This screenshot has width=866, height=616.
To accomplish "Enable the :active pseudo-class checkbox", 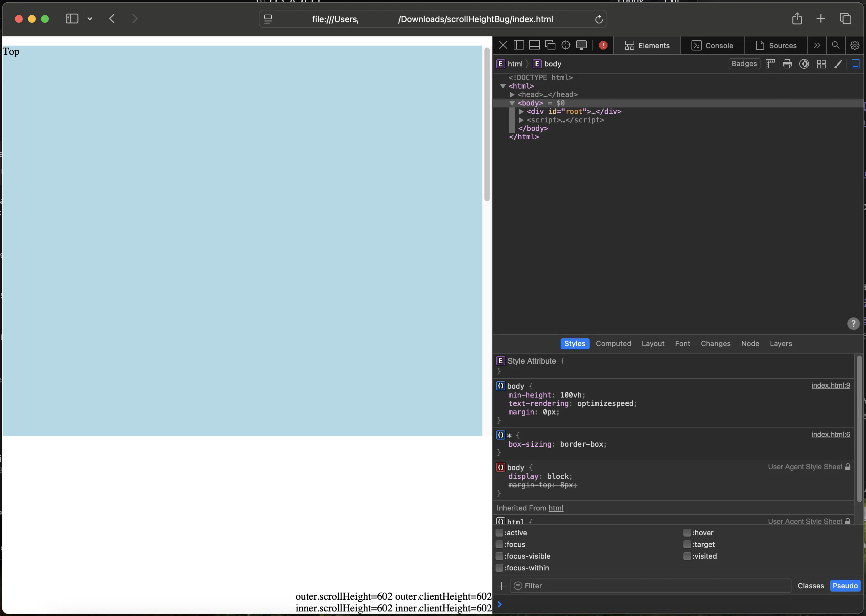I will [x=499, y=533].
